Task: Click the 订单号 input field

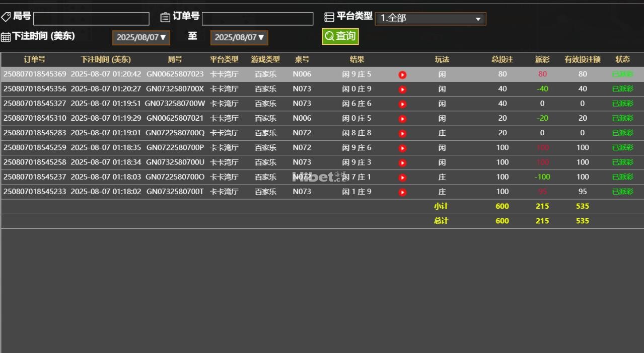Action: tap(257, 19)
